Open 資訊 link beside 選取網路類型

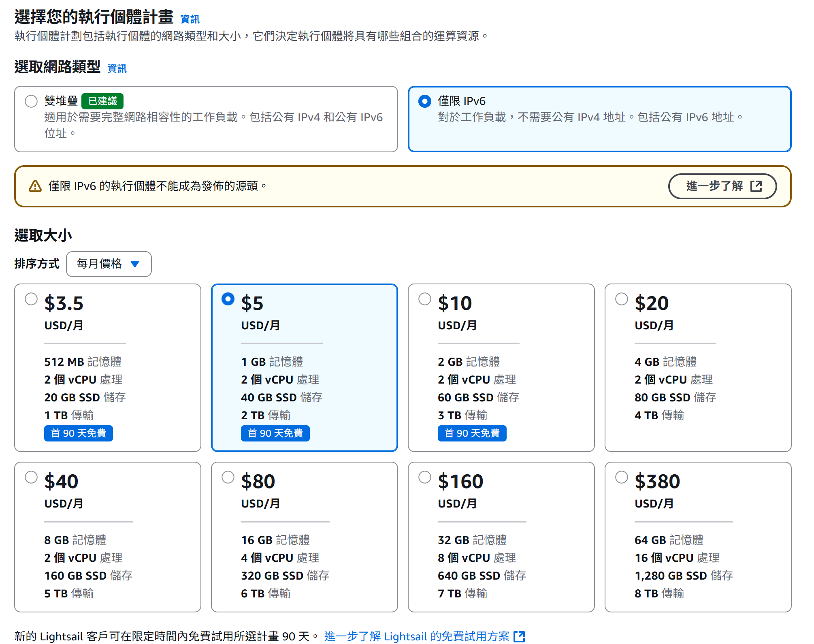(117, 68)
